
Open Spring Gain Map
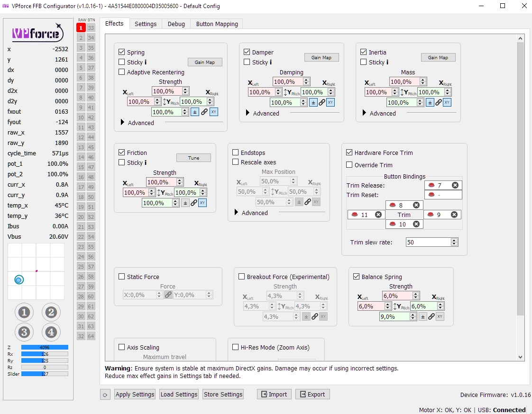(x=205, y=62)
